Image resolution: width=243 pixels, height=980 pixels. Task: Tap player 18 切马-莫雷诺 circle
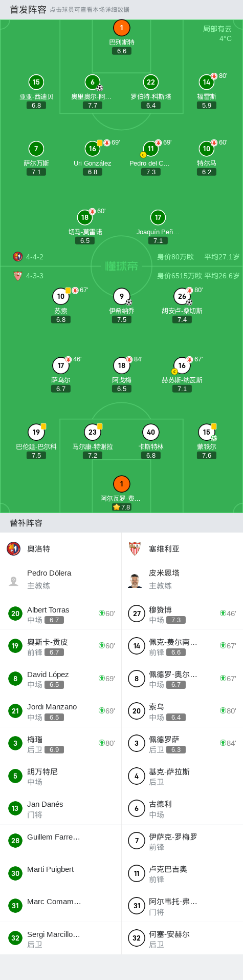point(85,217)
